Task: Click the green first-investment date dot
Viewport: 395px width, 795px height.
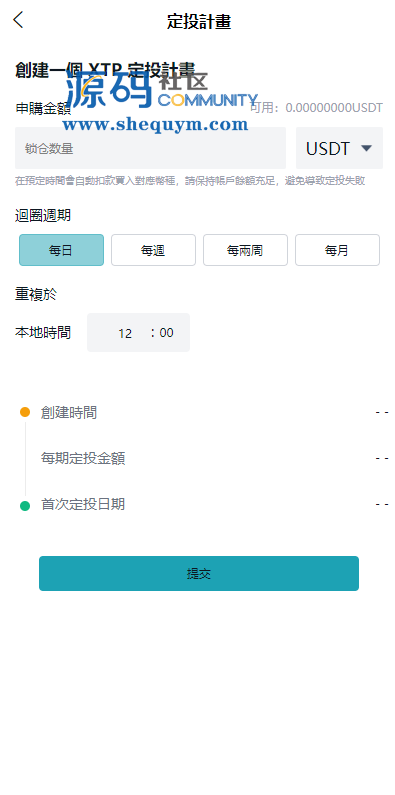Action: [25, 505]
